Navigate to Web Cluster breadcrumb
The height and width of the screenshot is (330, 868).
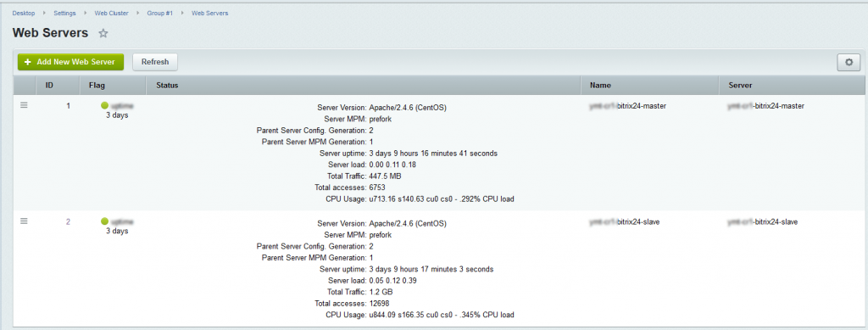click(111, 13)
